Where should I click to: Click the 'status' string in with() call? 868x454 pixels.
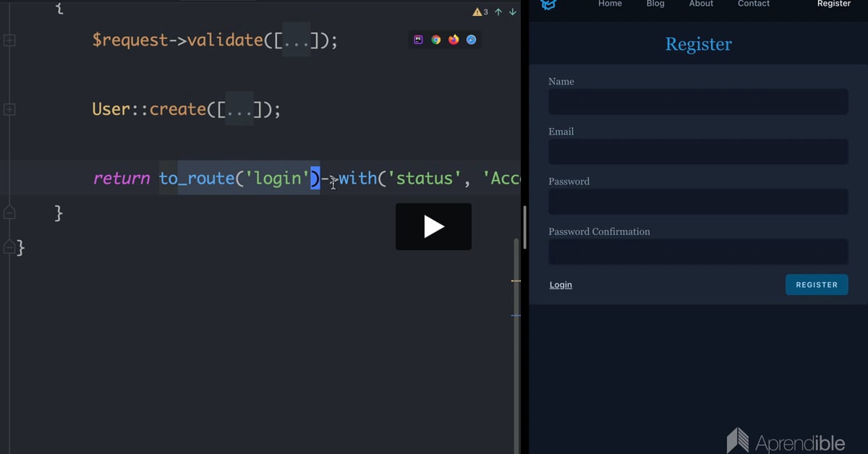[x=425, y=179]
